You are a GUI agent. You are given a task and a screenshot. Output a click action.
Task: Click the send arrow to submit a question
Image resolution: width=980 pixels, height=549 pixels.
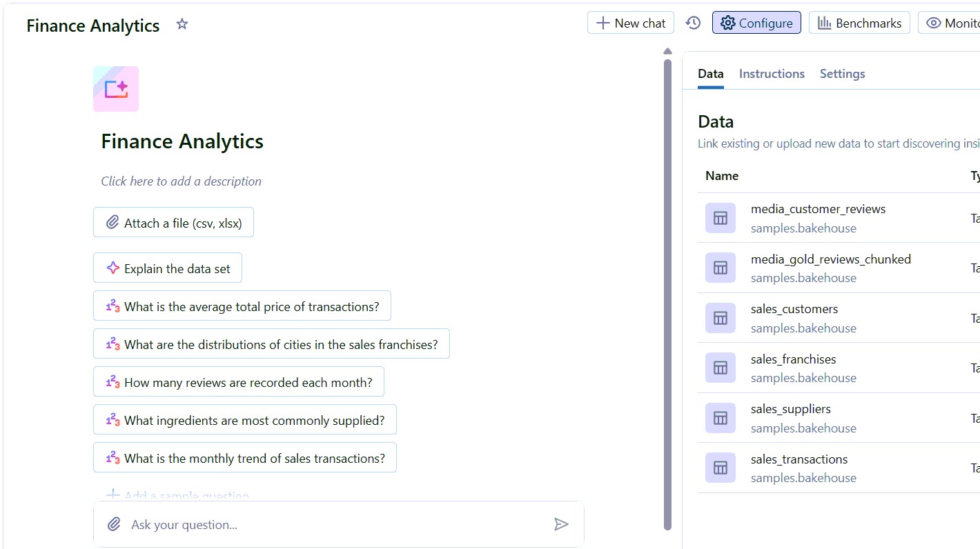click(561, 523)
